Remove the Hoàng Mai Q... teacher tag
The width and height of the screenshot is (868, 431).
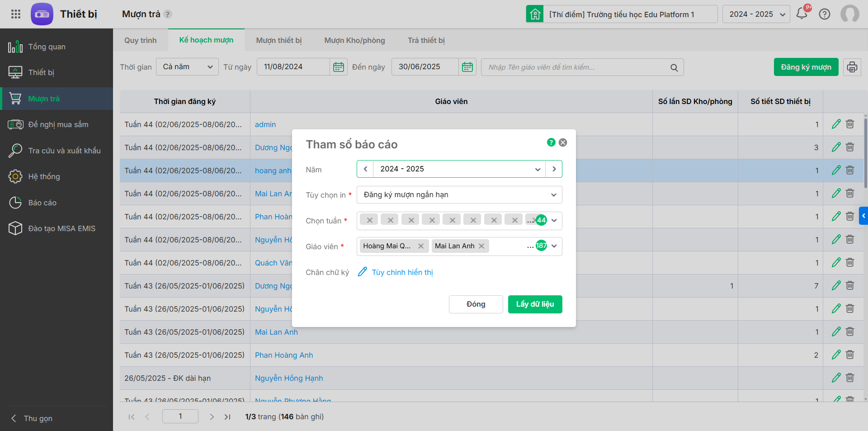421,246
